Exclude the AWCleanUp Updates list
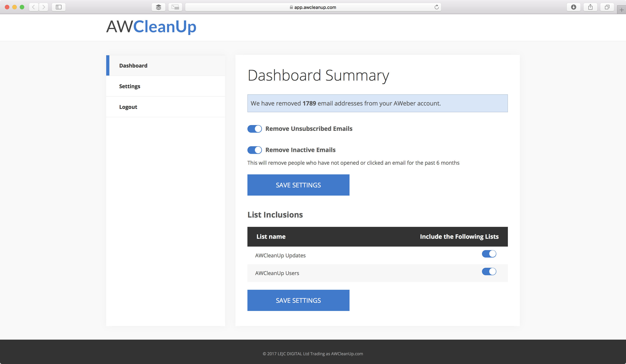 (x=489, y=254)
